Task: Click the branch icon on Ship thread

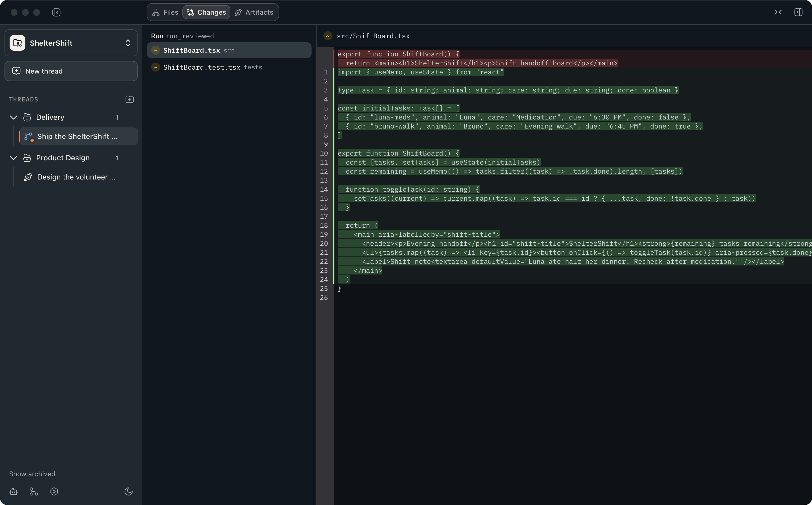Action: click(29, 137)
